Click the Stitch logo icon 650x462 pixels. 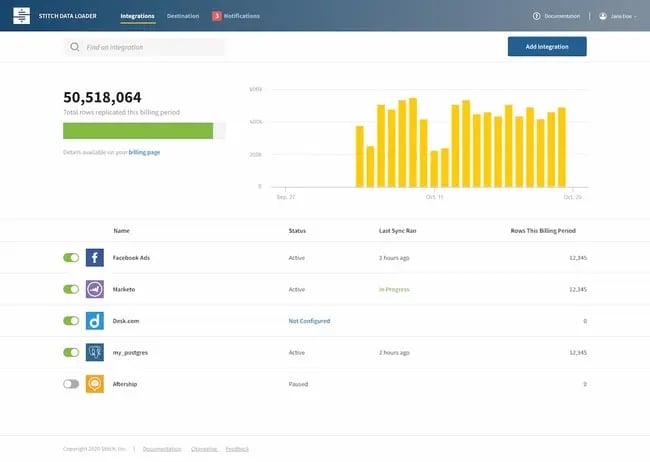(20, 16)
